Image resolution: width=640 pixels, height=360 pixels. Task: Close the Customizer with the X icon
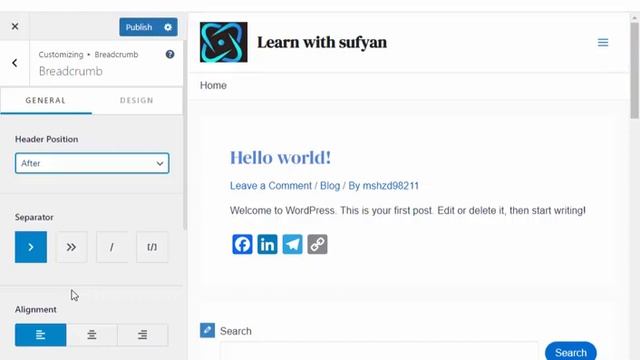point(15,27)
